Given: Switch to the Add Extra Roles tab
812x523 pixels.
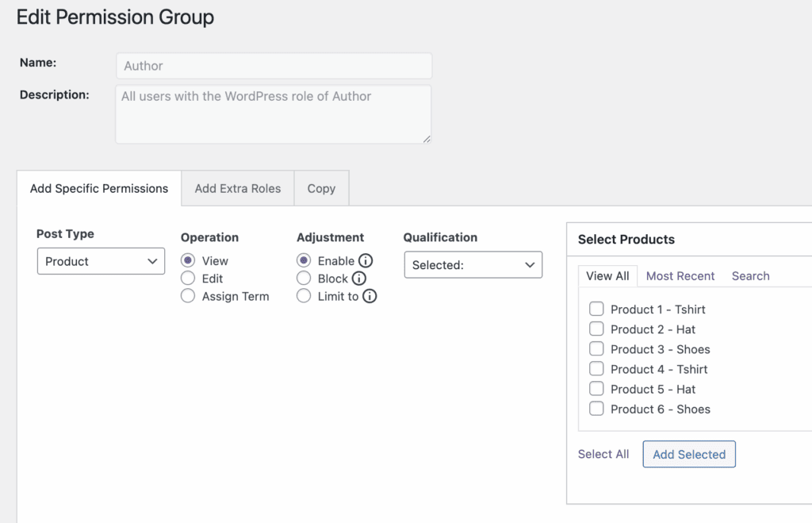Looking at the screenshot, I should click(237, 188).
